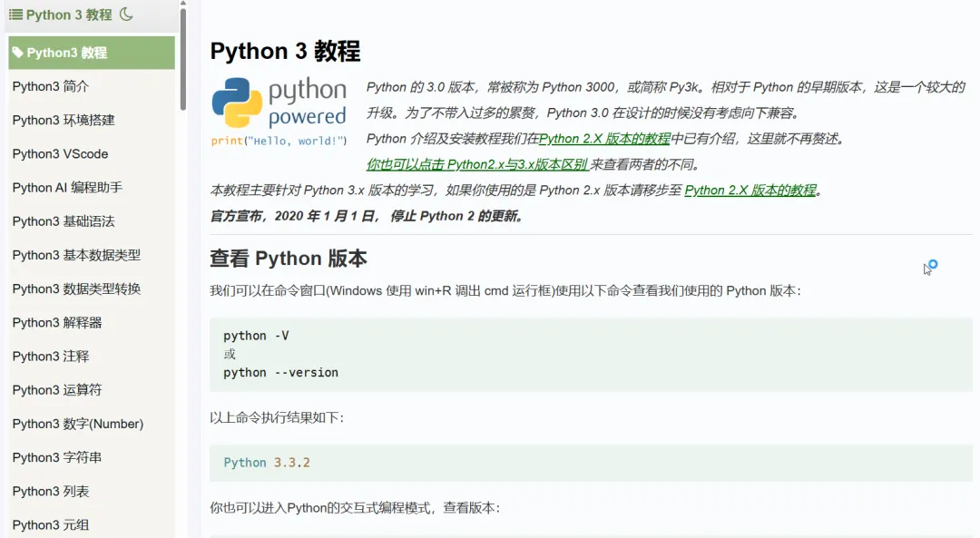Image resolution: width=980 pixels, height=538 pixels.
Task: Open the Python3 简介 sidebar item
Action: pyautogui.click(x=51, y=86)
